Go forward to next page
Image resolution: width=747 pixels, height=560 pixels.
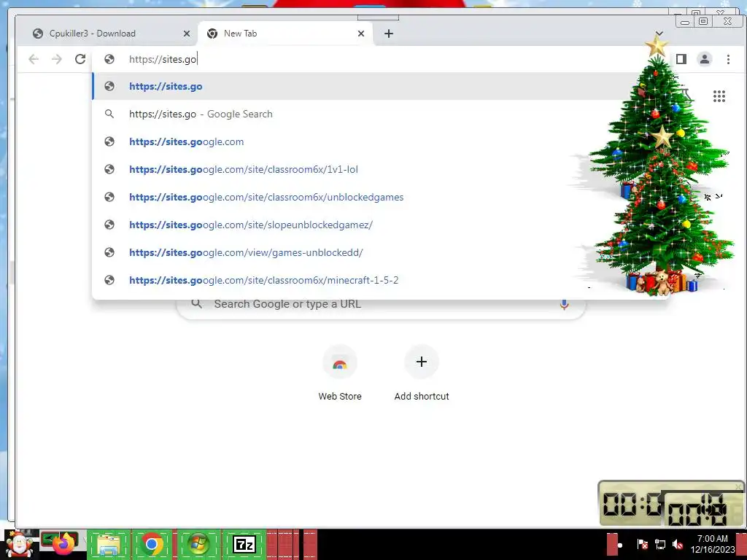pyautogui.click(x=57, y=59)
